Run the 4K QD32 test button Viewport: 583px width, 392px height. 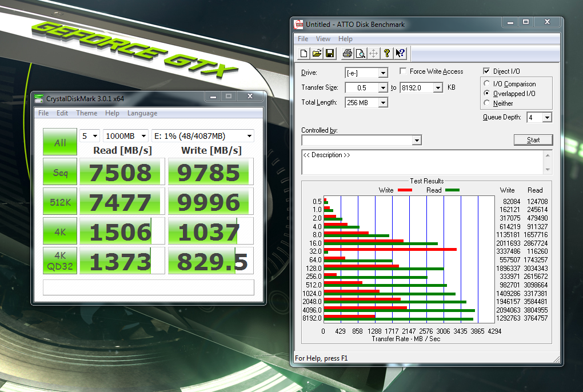coord(60,261)
